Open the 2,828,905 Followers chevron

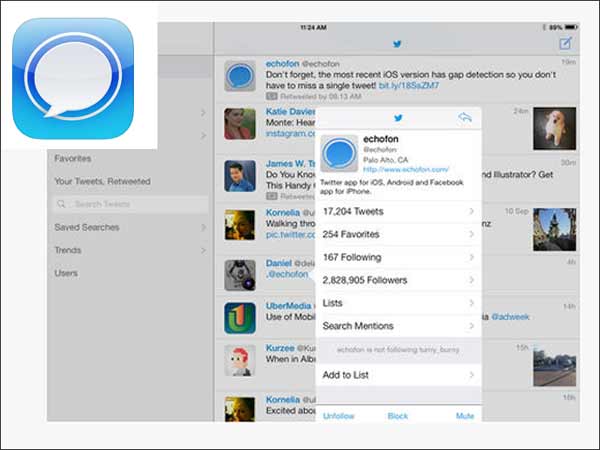coord(472,280)
